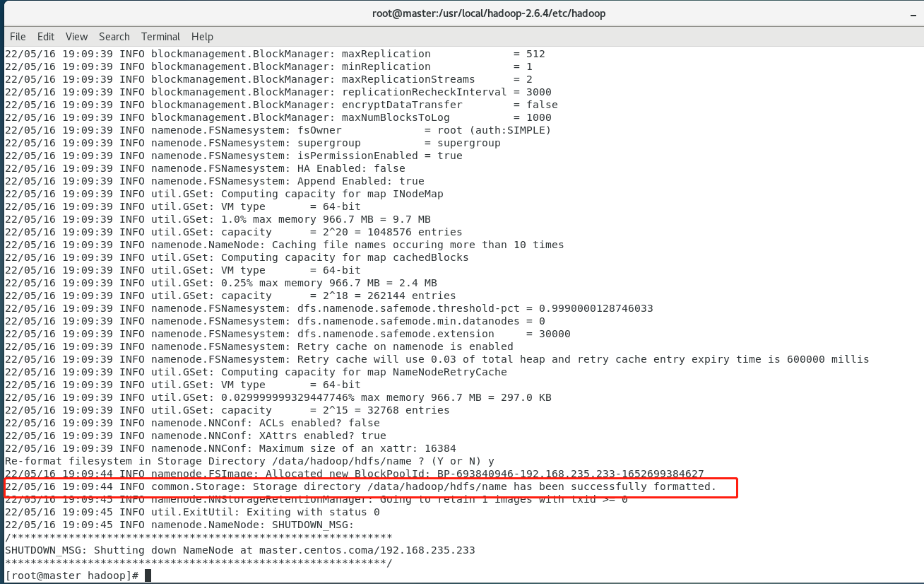The width and height of the screenshot is (924, 584).
Task: Click 'Retry cache on namenode is enabled'
Action: click(x=405, y=346)
